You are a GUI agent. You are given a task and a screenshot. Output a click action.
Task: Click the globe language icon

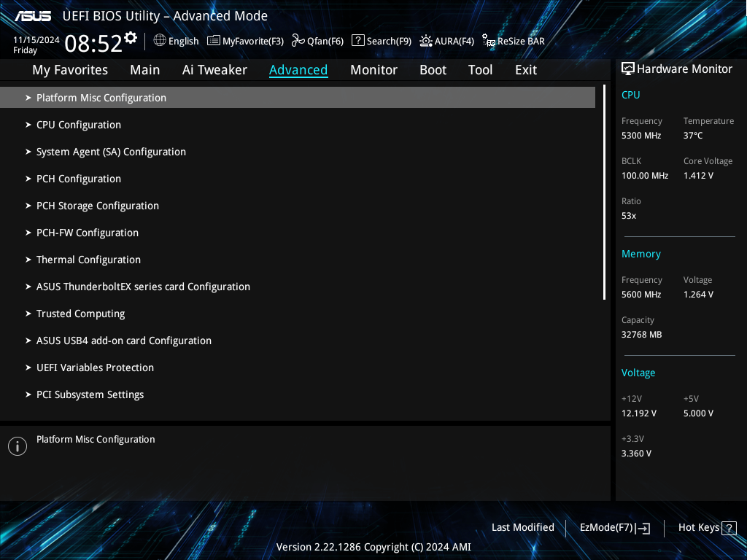coord(160,41)
